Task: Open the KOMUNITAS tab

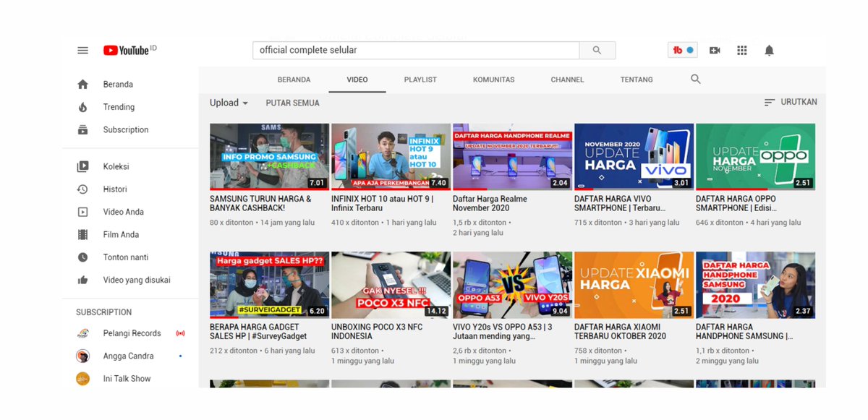Action: tap(494, 80)
